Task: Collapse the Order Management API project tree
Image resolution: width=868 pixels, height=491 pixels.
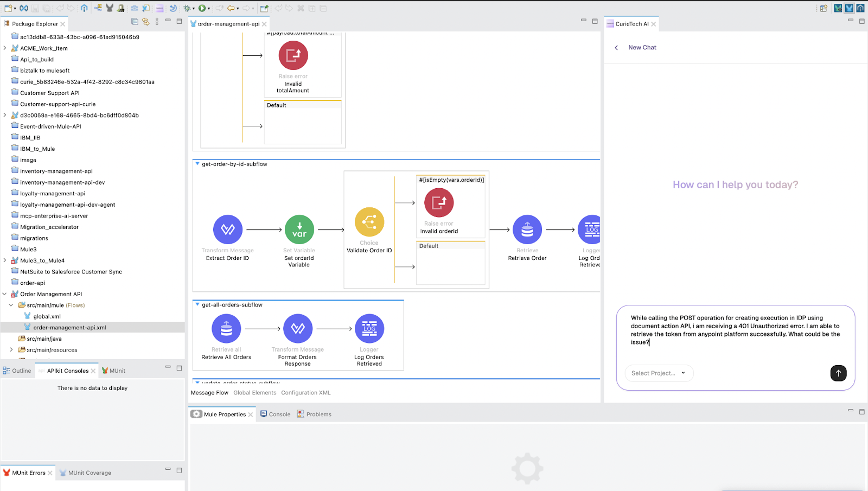Action: pos(5,294)
